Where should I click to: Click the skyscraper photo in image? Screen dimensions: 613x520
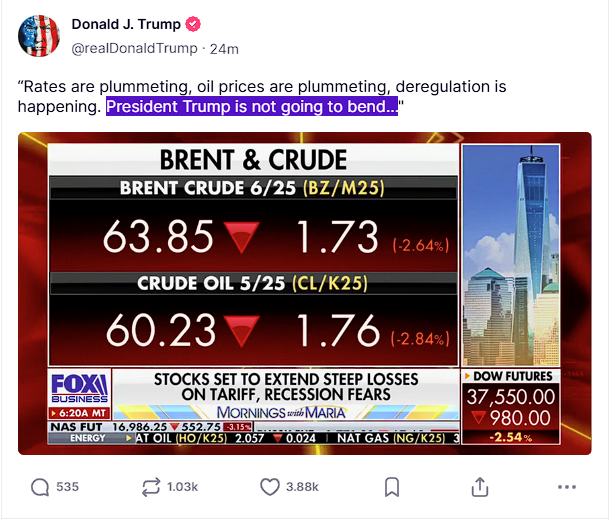[x=511, y=255]
